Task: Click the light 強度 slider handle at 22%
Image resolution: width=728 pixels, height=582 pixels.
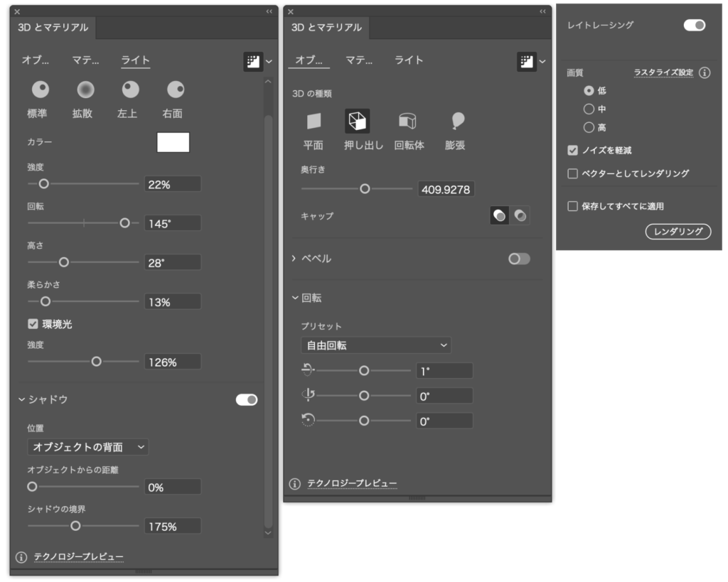Action: pos(43,184)
